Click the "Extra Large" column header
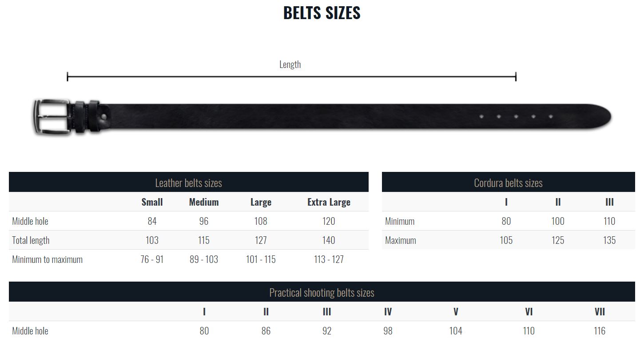This screenshot has width=644, height=342. 329,202
